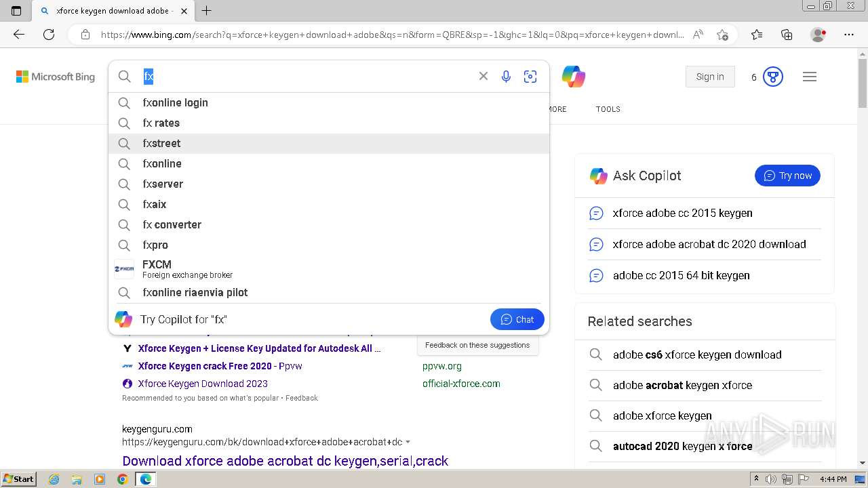Open a new browser tab
This screenshot has width=868, height=488.
pos(207,11)
